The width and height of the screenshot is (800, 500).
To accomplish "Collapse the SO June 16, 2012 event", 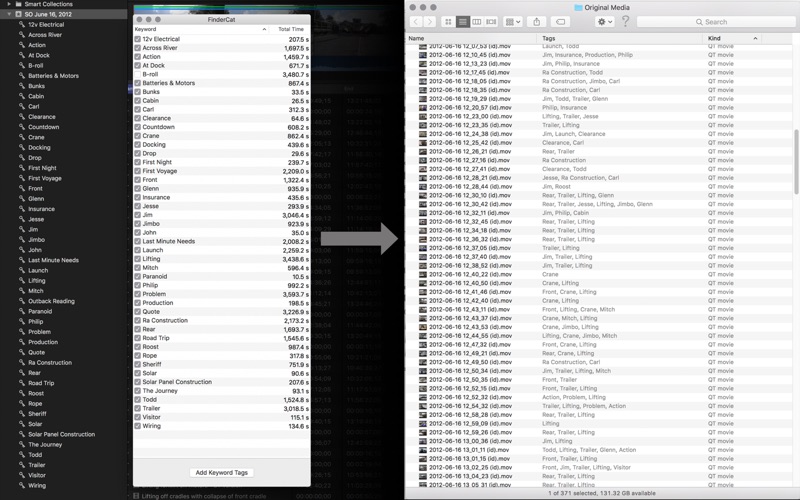I will pyautogui.click(x=9, y=14).
